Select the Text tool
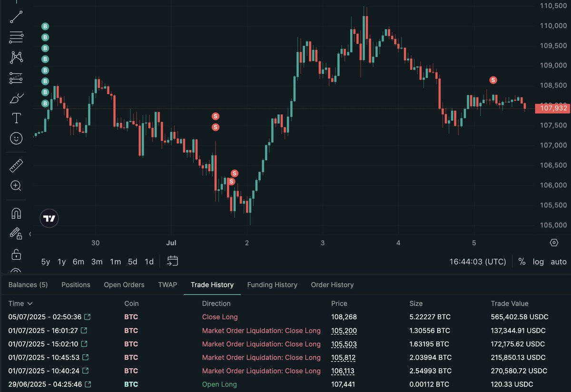The width and height of the screenshot is (571, 392). pyautogui.click(x=16, y=118)
